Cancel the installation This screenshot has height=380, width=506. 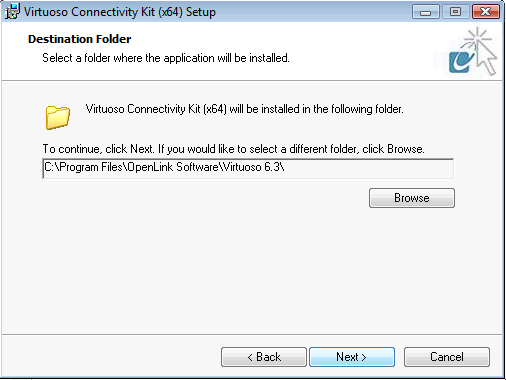447,357
